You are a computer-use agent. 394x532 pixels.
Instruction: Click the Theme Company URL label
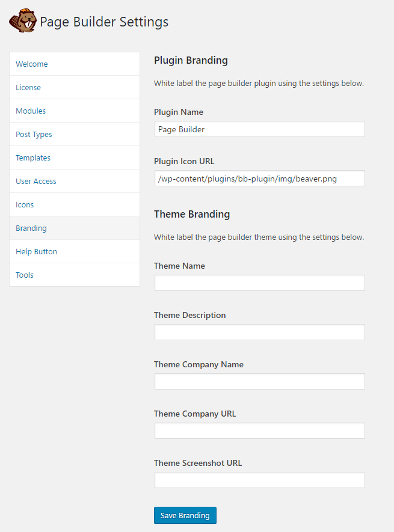(195, 414)
